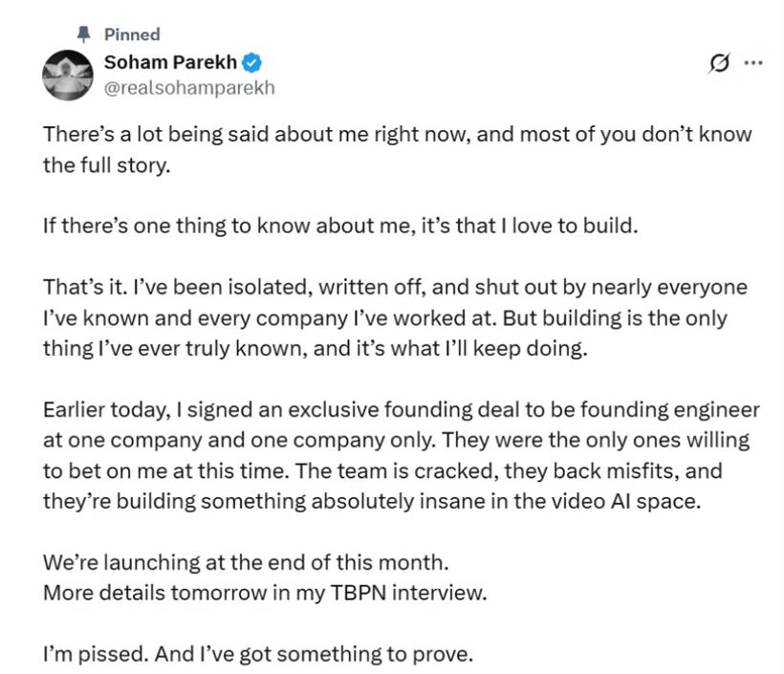The image size is (784, 674).
Task: Click the pushpin icon beside Pinned
Action: (x=83, y=34)
